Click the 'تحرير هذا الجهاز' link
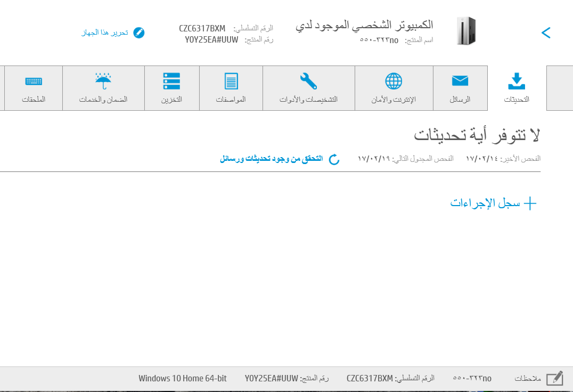This screenshot has width=573, height=392. (x=104, y=32)
